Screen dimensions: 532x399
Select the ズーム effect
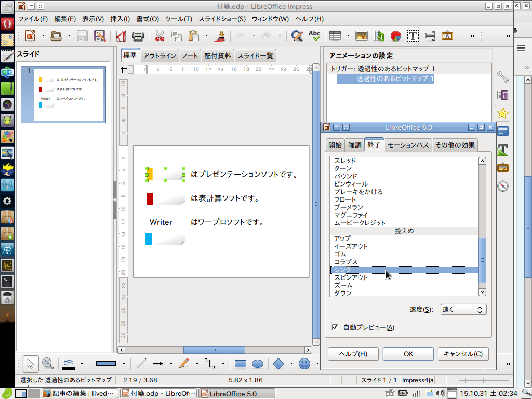tap(404, 285)
